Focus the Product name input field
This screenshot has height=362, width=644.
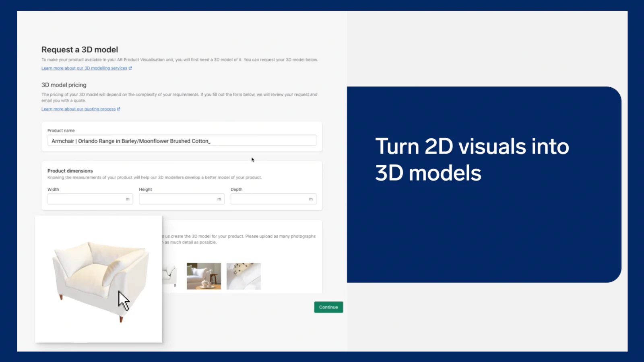[x=182, y=141]
